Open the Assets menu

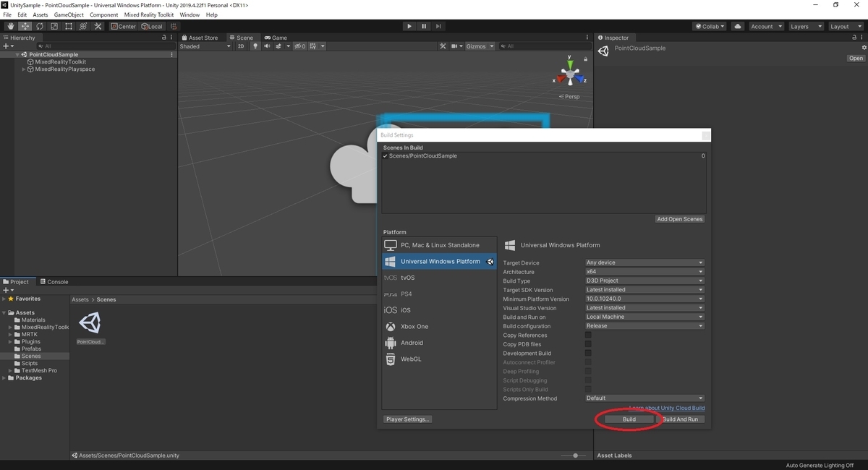click(41, 14)
